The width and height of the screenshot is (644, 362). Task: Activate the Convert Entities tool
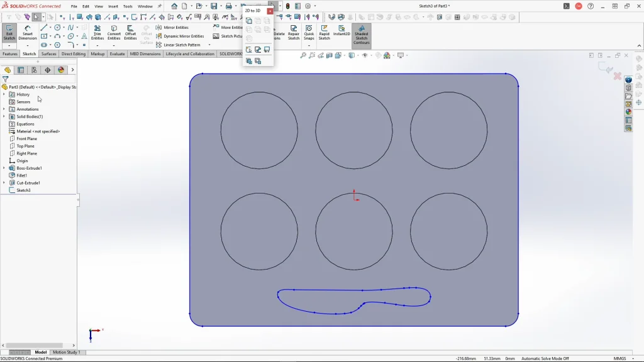point(114,33)
